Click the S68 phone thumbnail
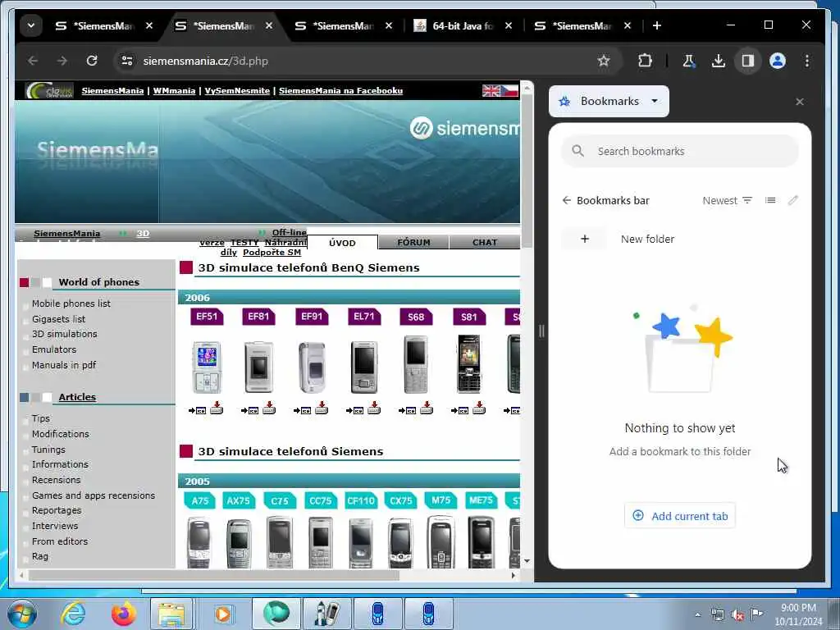This screenshot has height=630, width=840. click(x=416, y=365)
